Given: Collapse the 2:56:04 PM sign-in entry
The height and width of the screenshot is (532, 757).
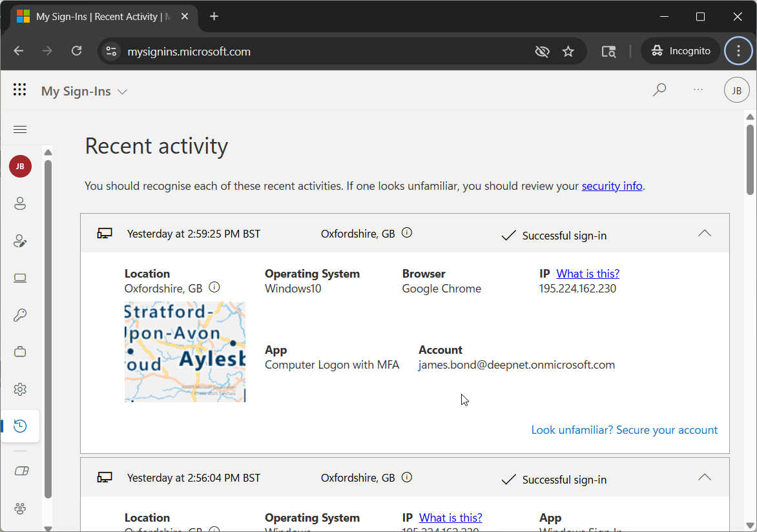Looking at the screenshot, I should pos(705,477).
